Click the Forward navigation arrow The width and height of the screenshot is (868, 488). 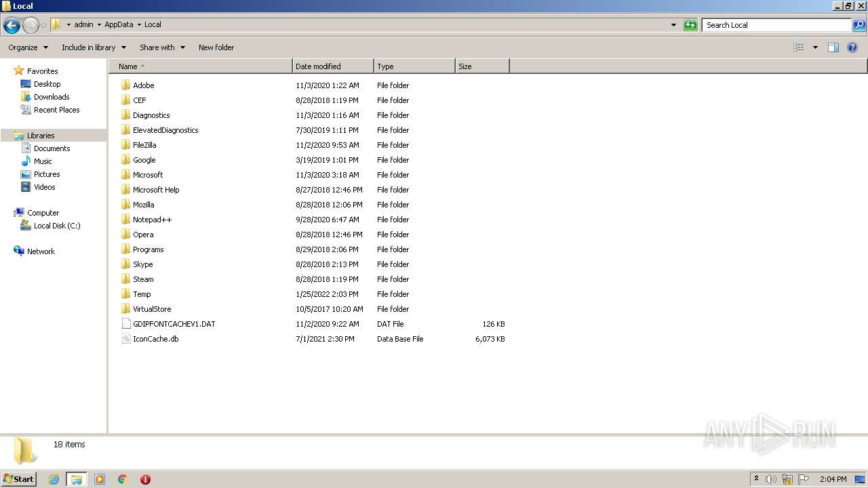31,26
